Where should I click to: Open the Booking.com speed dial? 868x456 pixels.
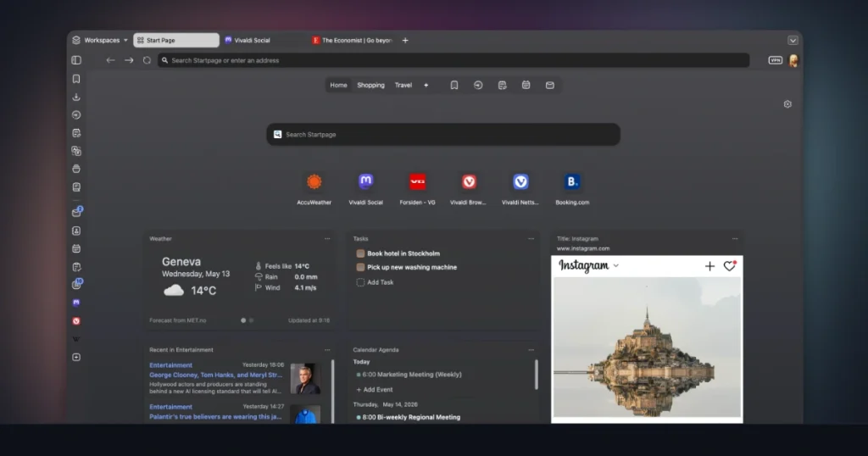572,189
